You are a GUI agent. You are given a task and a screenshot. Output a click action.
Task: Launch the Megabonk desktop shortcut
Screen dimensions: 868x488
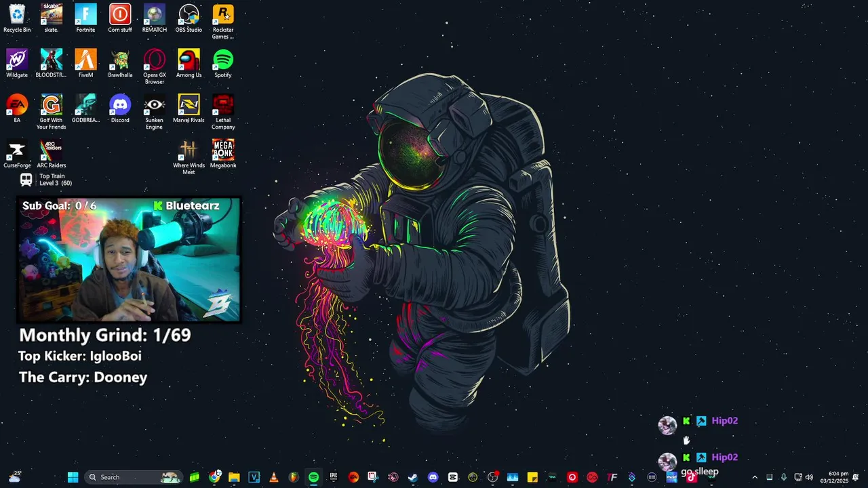point(223,154)
